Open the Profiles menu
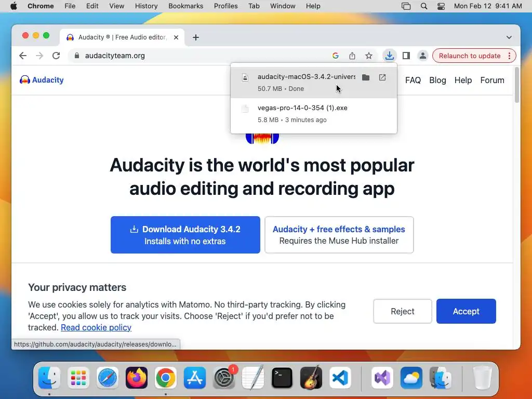This screenshot has height=399, width=532. click(225, 6)
